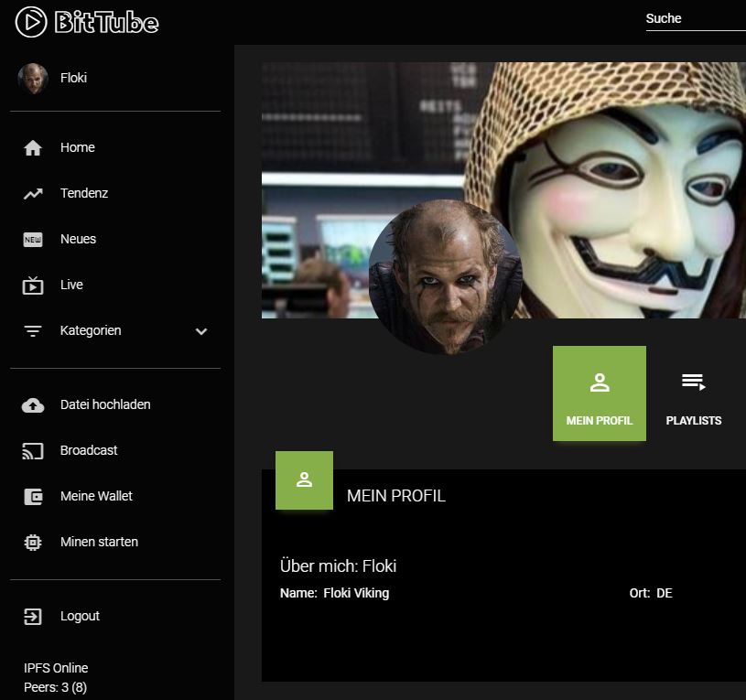Click the MEIN PROFIL section heading

395,496
